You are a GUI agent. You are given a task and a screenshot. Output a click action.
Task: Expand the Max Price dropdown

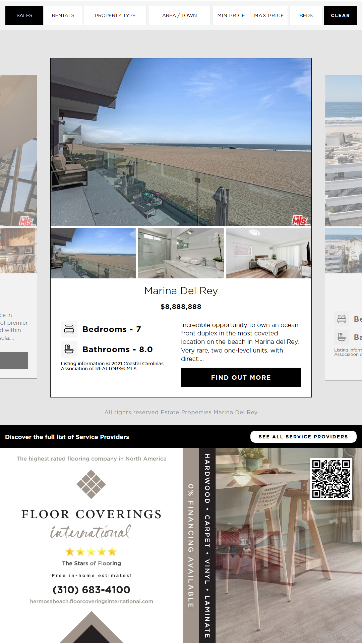[x=269, y=15]
